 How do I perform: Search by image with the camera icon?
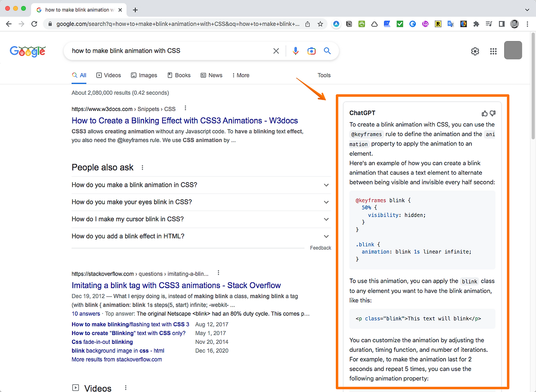click(312, 51)
